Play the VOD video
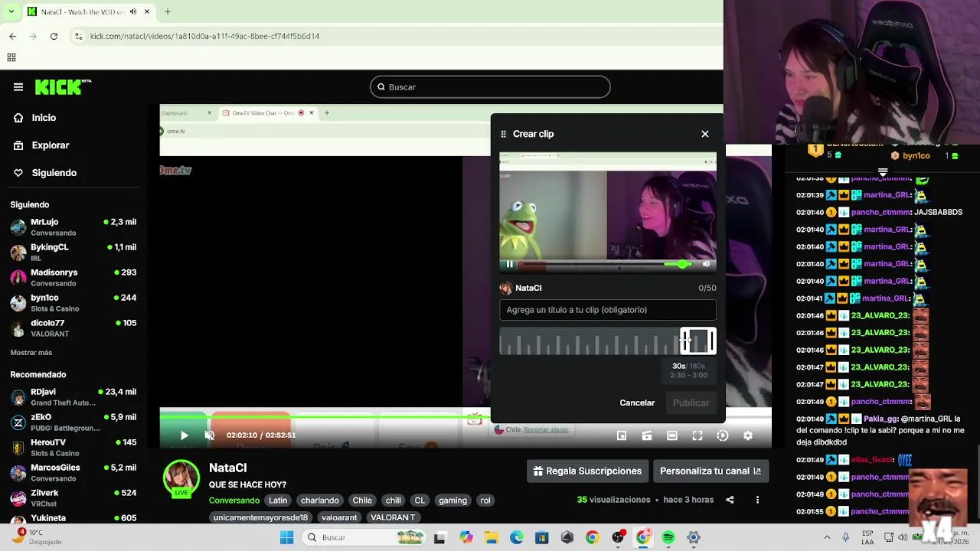The image size is (980, 551). [x=184, y=435]
